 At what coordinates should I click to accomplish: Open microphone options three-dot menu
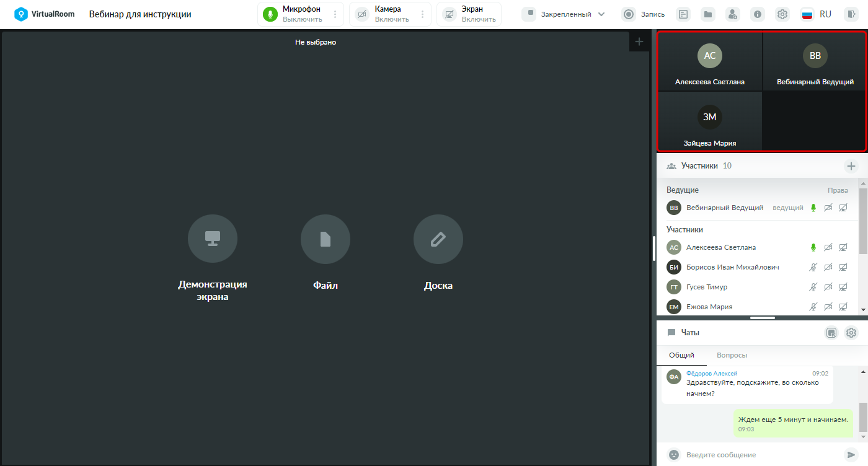pos(335,14)
